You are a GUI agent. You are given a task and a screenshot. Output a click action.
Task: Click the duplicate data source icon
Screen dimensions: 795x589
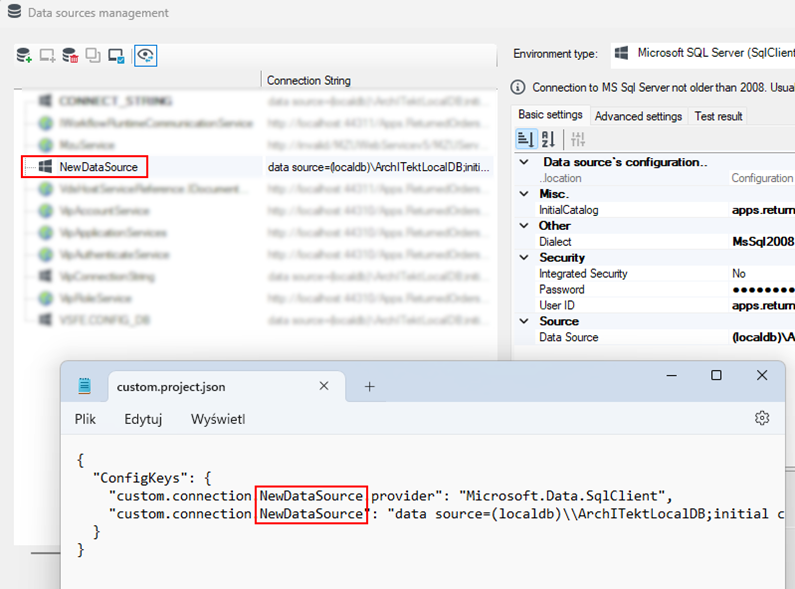pyautogui.click(x=93, y=55)
